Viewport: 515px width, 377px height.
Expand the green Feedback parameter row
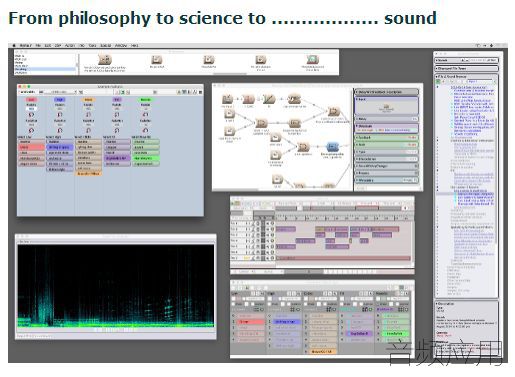(387, 137)
